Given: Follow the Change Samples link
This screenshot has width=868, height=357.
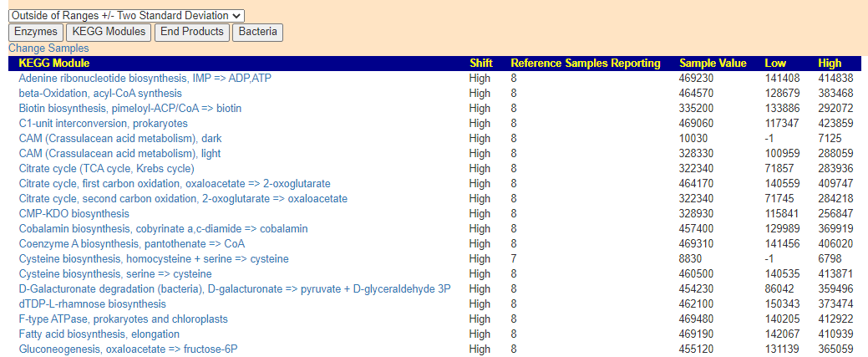Looking at the screenshot, I should click(x=48, y=48).
